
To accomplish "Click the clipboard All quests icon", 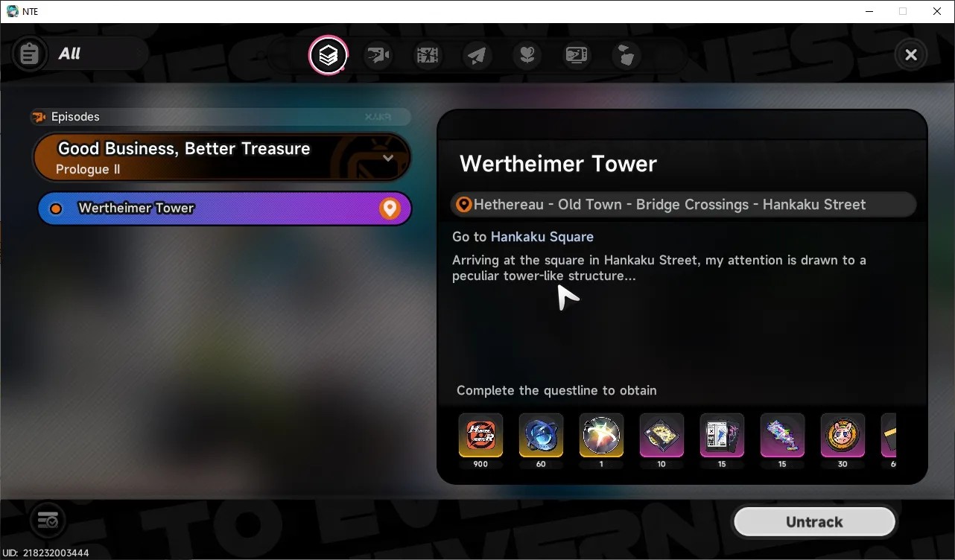I will (x=30, y=54).
